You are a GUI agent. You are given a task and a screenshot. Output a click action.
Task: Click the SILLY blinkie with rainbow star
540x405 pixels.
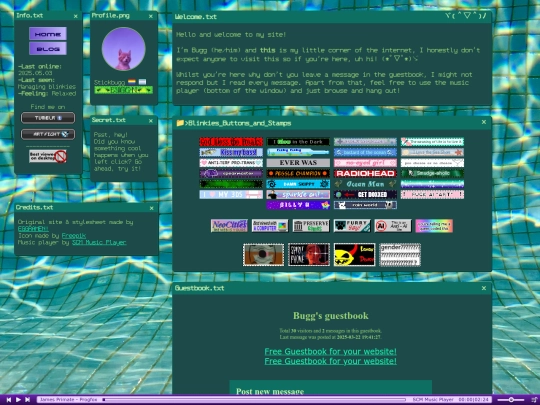298,205
